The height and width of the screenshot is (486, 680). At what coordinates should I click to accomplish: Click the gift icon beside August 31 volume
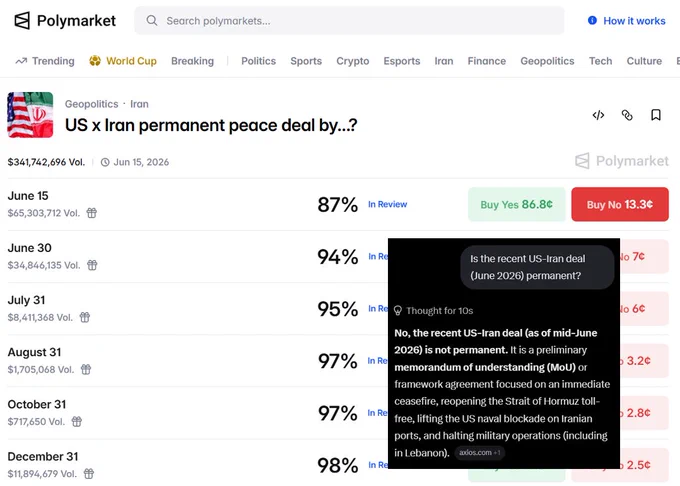(x=86, y=369)
